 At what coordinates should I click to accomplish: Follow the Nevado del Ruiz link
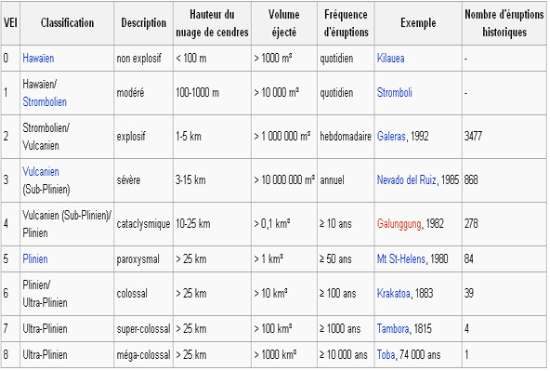tap(407, 180)
